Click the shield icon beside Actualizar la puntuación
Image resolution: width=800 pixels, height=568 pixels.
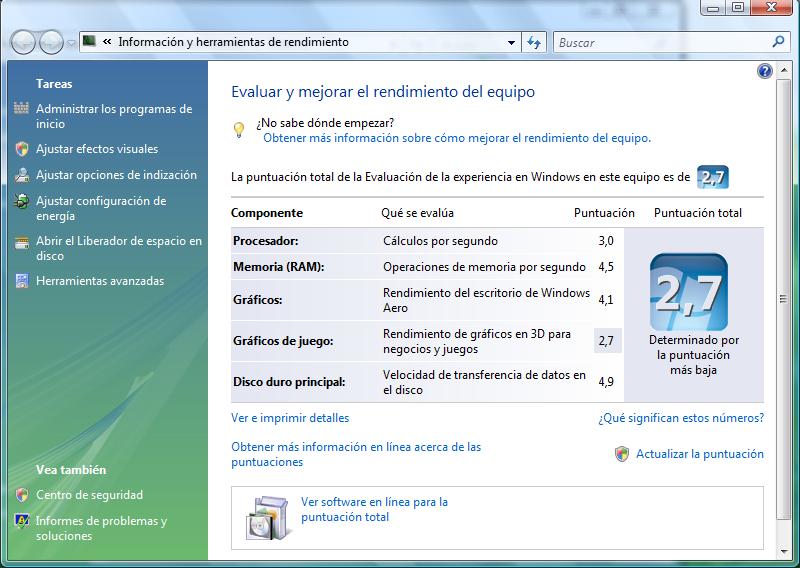tap(622, 454)
